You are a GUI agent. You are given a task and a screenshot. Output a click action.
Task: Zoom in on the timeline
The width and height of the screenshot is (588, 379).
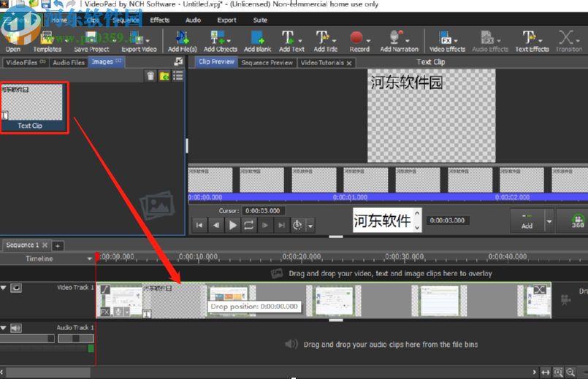click(558, 372)
